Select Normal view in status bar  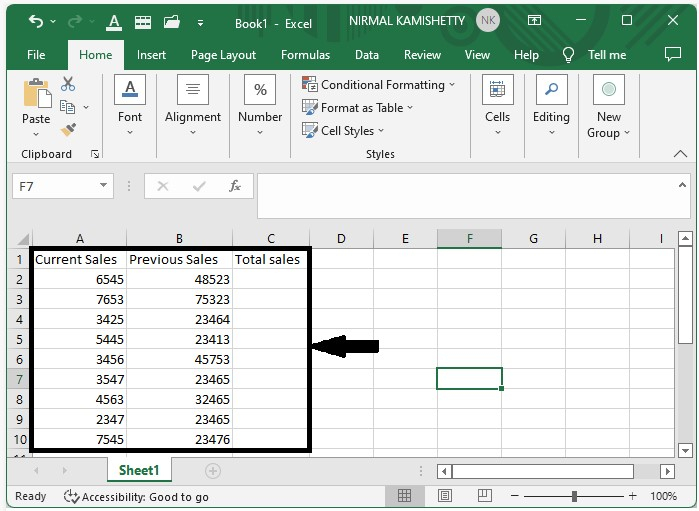pyautogui.click(x=404, y=495)
